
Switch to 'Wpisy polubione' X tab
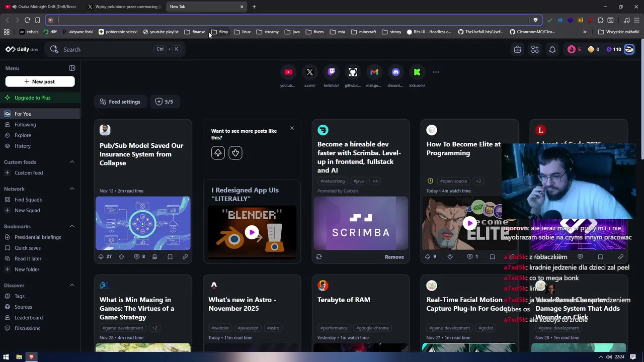[124, 7]
